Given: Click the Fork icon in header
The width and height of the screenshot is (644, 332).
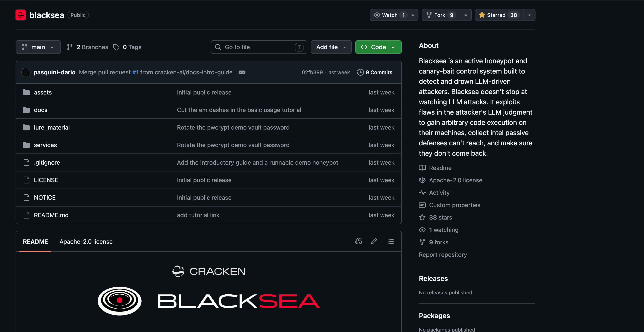Looking at the screenshot, I should tap(429, 15).
